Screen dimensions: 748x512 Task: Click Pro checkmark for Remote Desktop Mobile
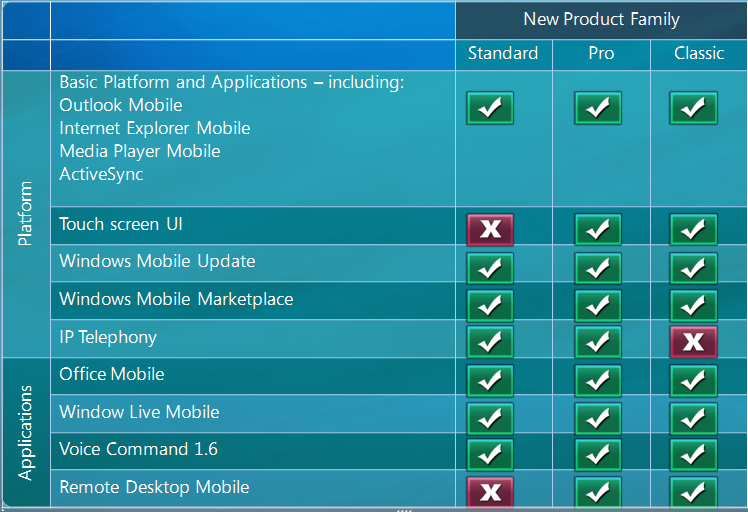[x=598, y=491]
